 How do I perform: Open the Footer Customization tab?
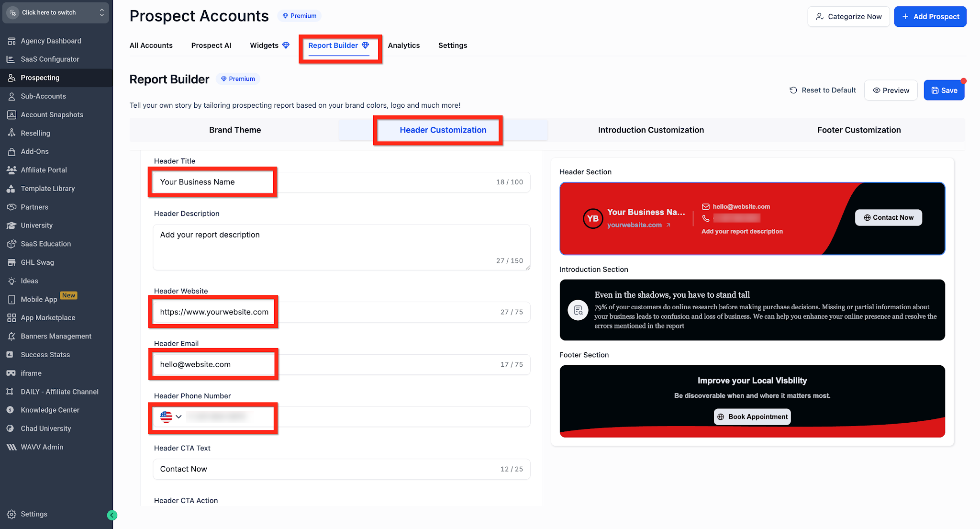pyautogui.click(x=858, y=130)
